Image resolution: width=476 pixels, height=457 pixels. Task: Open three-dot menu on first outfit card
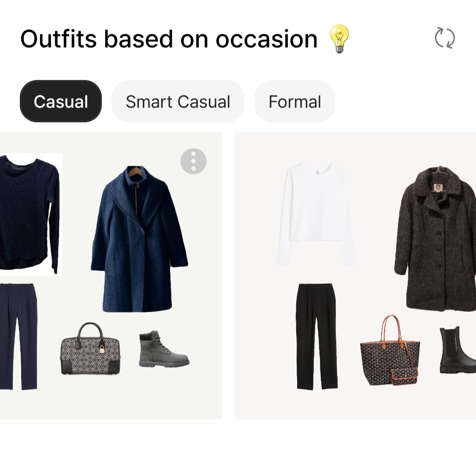point(193,161)
